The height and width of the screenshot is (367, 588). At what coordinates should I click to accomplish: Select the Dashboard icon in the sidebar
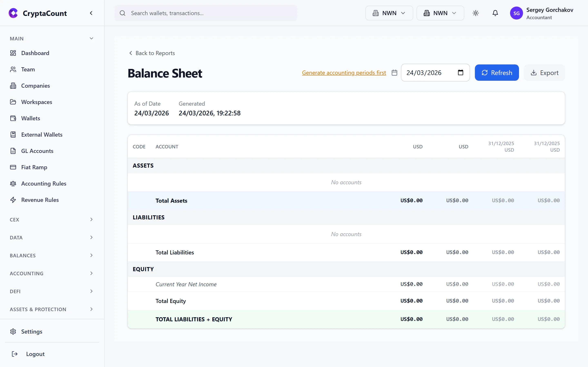pyautogui.click(x=13, y=53)
